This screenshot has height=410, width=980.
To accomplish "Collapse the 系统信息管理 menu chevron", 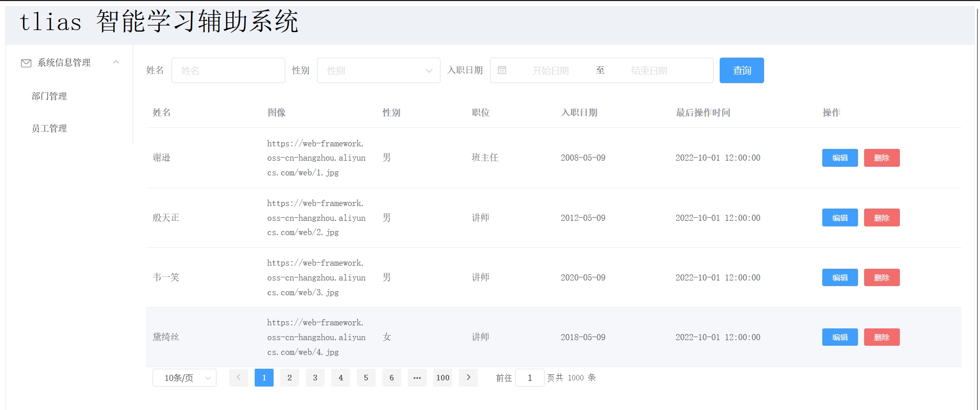I will [116, 62].
